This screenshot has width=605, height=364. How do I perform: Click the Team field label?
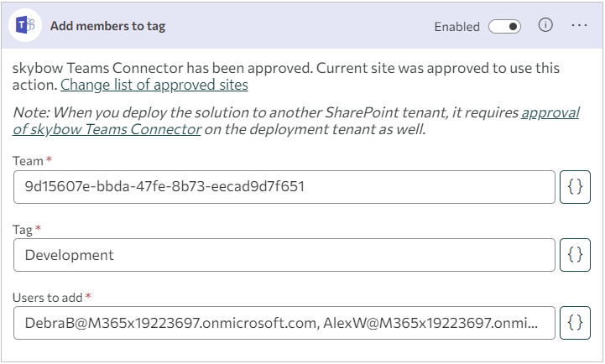click(29, 161)
